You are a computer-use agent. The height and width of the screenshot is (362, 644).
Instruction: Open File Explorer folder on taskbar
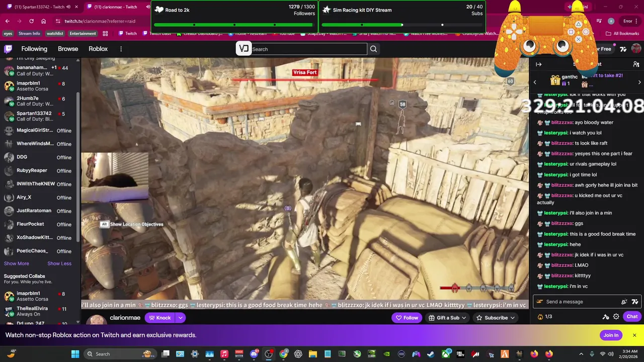(x=313, y=354)
